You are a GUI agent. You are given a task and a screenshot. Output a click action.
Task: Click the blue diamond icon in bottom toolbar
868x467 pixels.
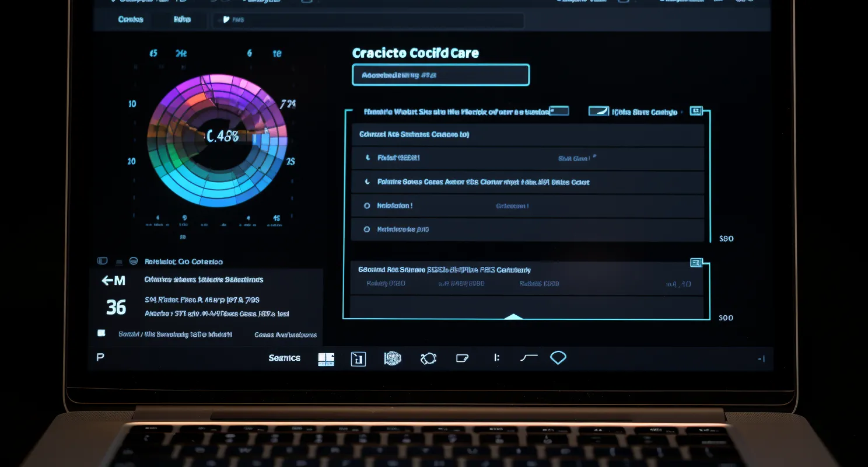click(558, 357)
